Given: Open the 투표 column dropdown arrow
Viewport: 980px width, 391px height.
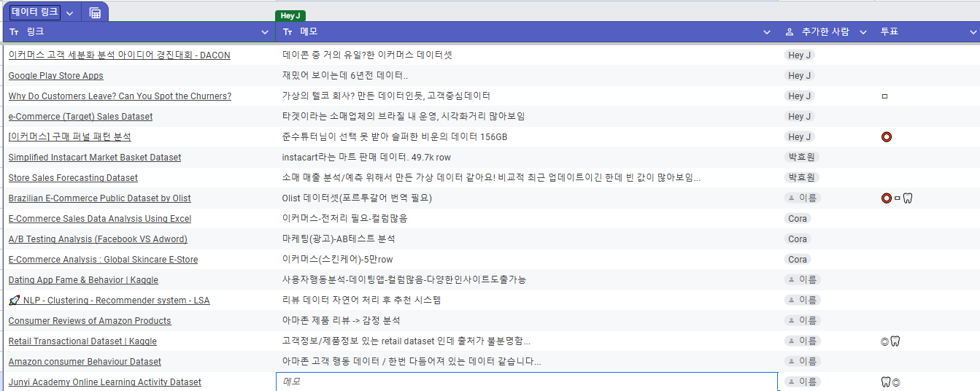Looking at the screenshot, I should [x=973, y=32].
